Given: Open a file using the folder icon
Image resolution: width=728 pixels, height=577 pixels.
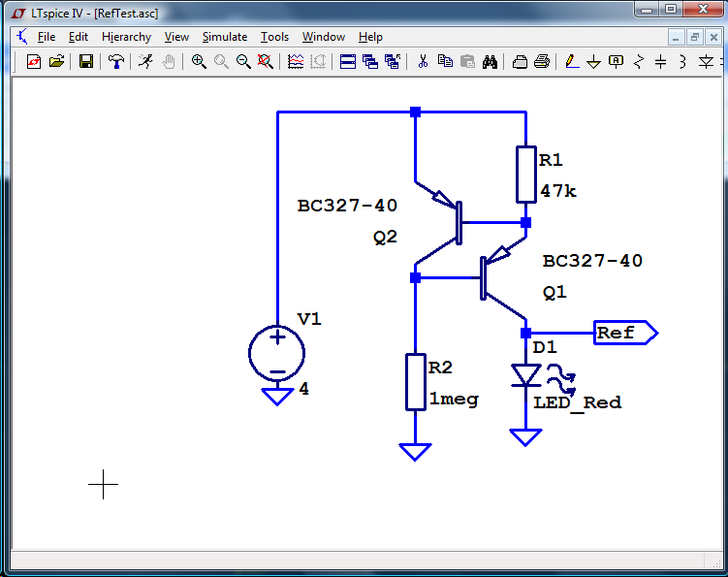Looking at the screenshot, I should tap(56, 61).
